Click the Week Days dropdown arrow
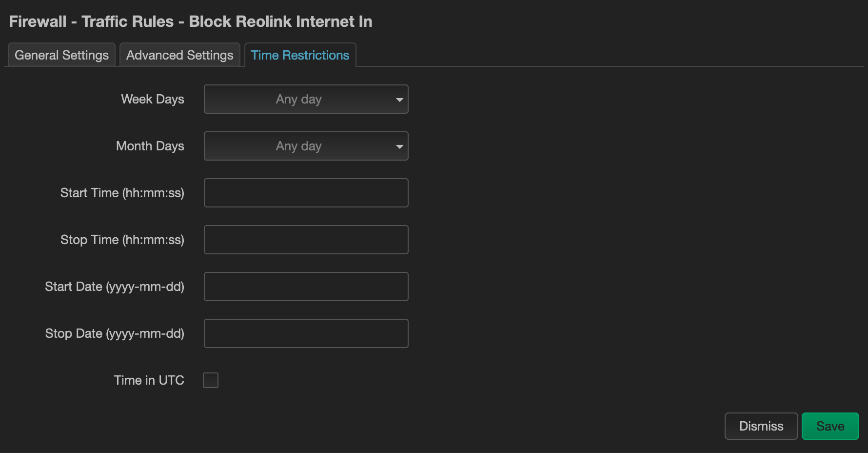This screenshot has height=453, width=868. pyautogui.click(x=399, y=100)
